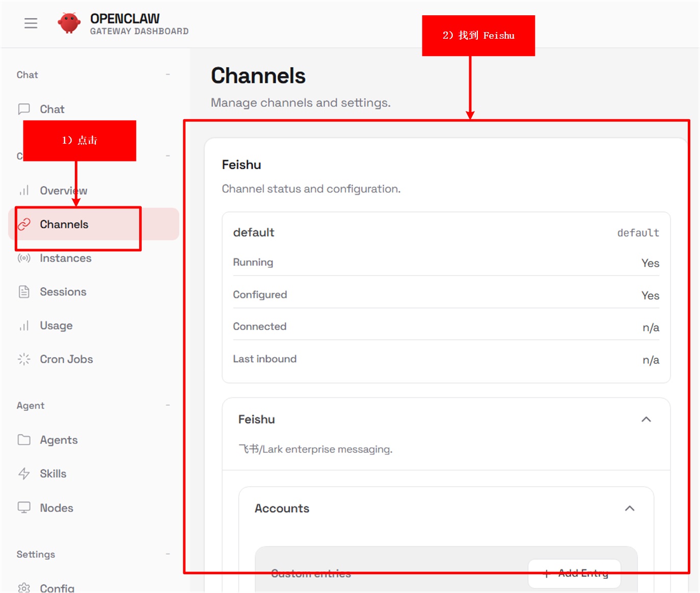Click the Cron Jobs spinner icon
Screen dimensions: 700x593
point(24,359)
